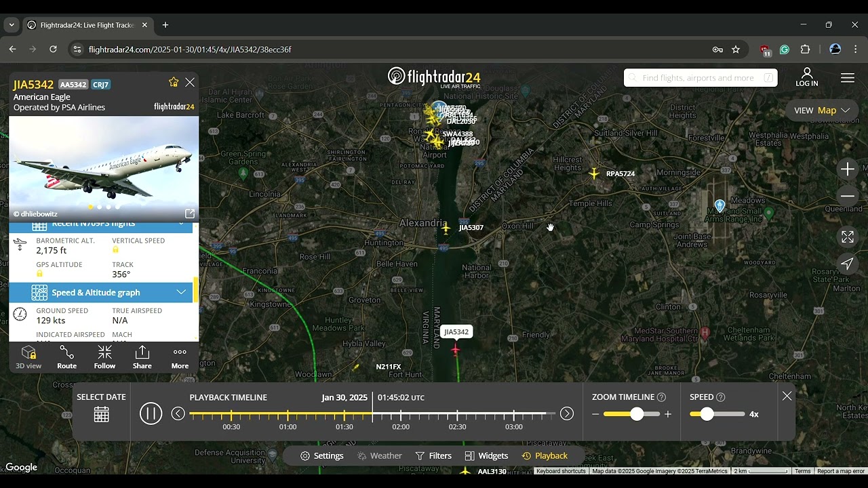
Task: Collapse Speed & Altitude graph section
Action: point(181,292)
